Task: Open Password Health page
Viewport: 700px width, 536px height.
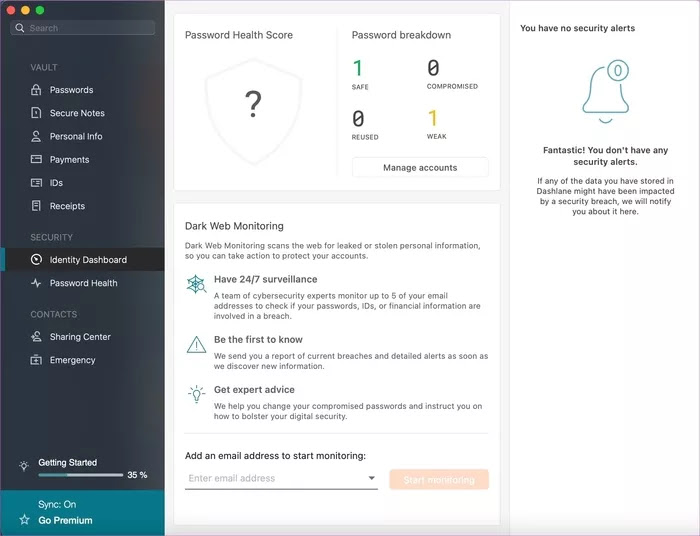Action: click(83, 283)
